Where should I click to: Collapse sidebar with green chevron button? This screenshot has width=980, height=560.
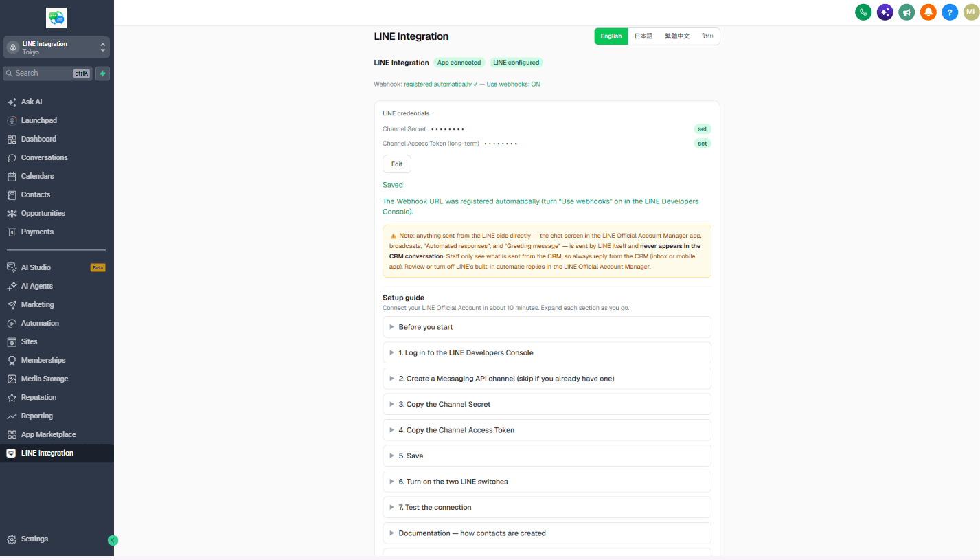click(x=113, y=540)
